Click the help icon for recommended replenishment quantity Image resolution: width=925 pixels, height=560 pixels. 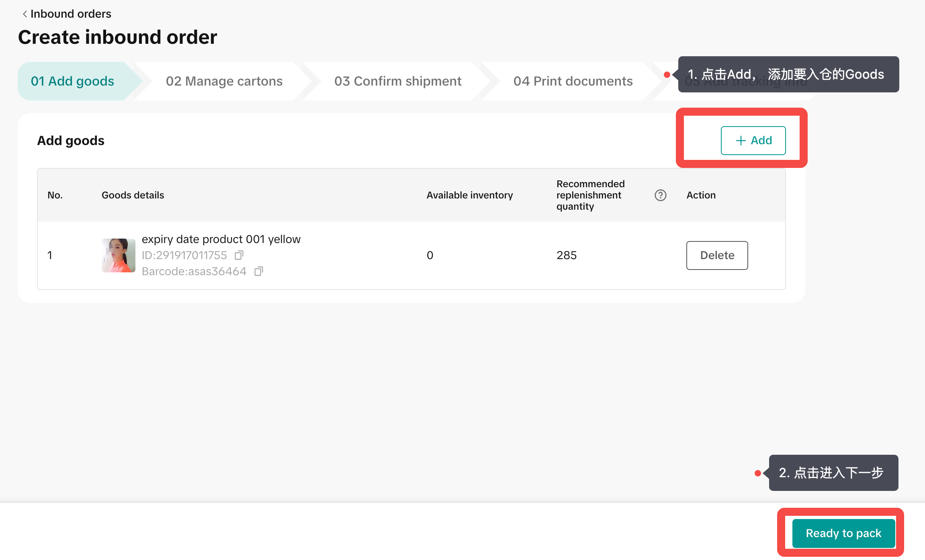(660, 195)
